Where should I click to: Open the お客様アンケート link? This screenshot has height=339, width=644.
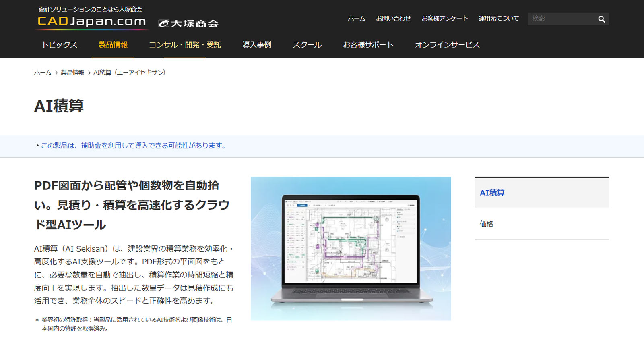[x=445, y=19]
